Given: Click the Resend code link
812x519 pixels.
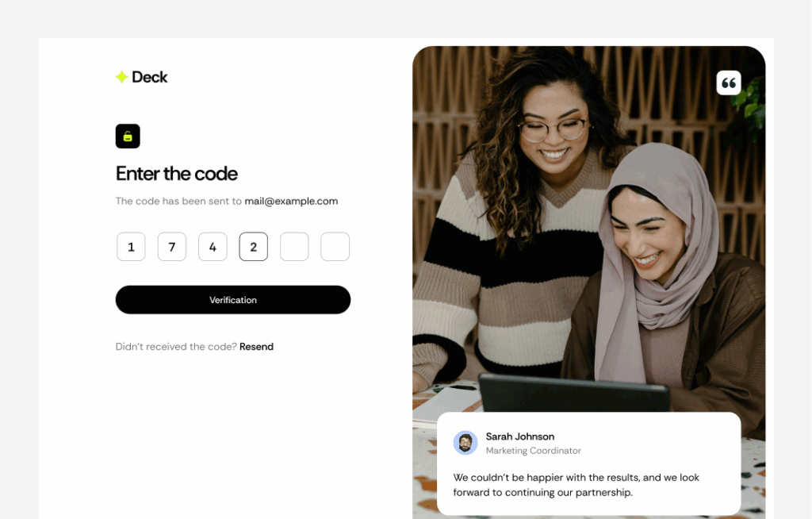Looking at the screenshot, I should point(256,346).
